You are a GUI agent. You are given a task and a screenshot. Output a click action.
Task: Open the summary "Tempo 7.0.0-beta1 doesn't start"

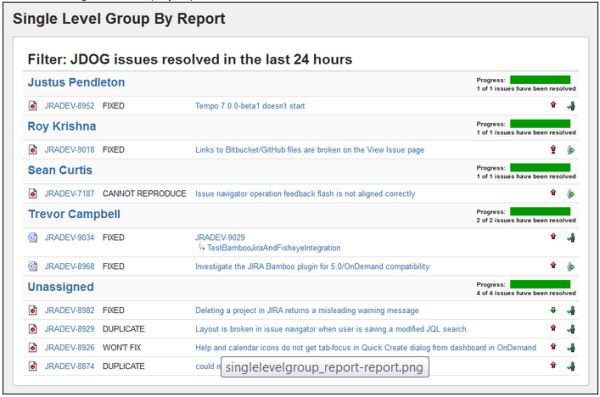tap(250, 106)
